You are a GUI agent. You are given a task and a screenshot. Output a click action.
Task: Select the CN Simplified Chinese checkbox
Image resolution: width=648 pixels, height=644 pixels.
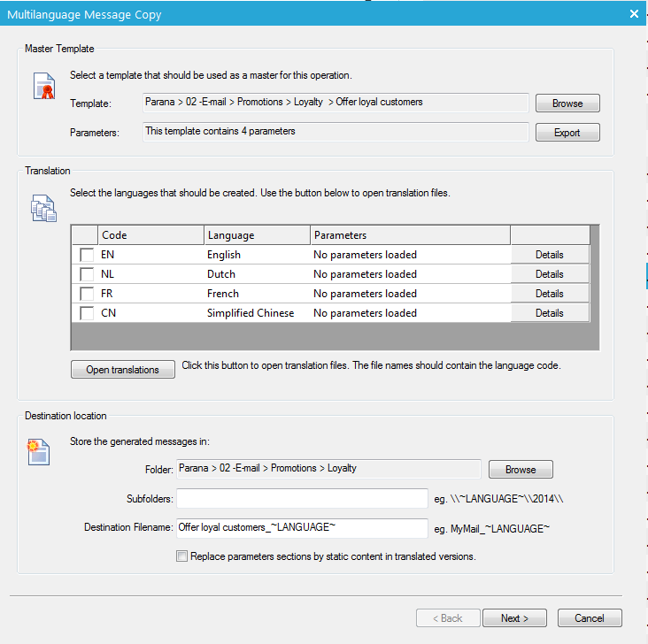coord(86,313)
